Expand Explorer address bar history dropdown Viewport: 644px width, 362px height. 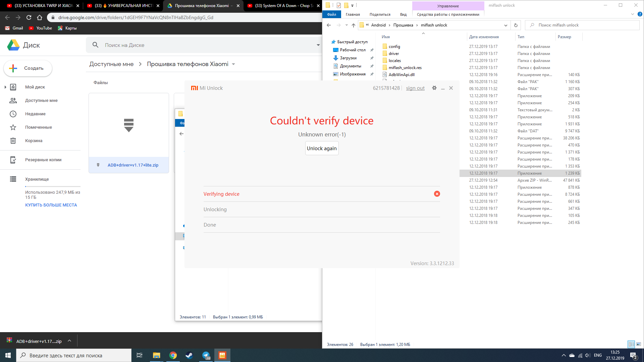pos(505,25)
